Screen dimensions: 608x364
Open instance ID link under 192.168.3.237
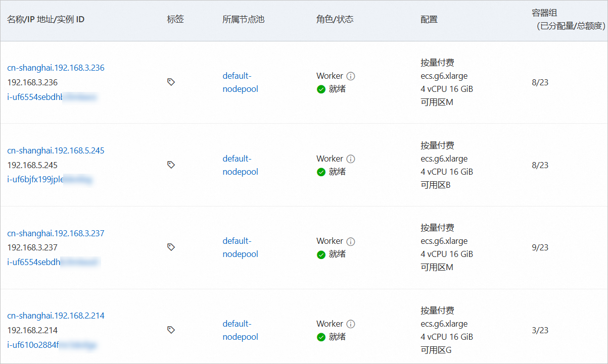click(x=54, y=262)
